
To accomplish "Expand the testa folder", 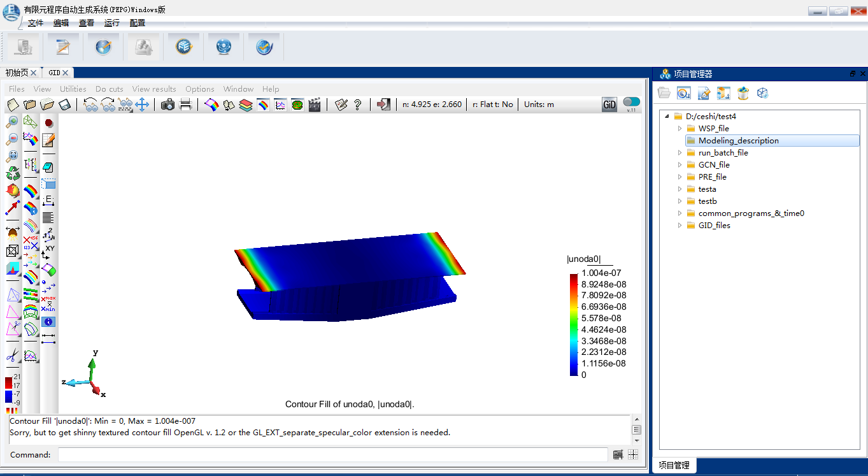I will coord(679,189).
